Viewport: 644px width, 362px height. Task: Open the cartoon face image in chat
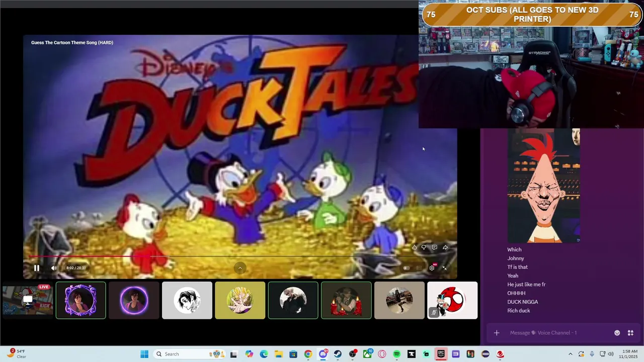(543, 186)
